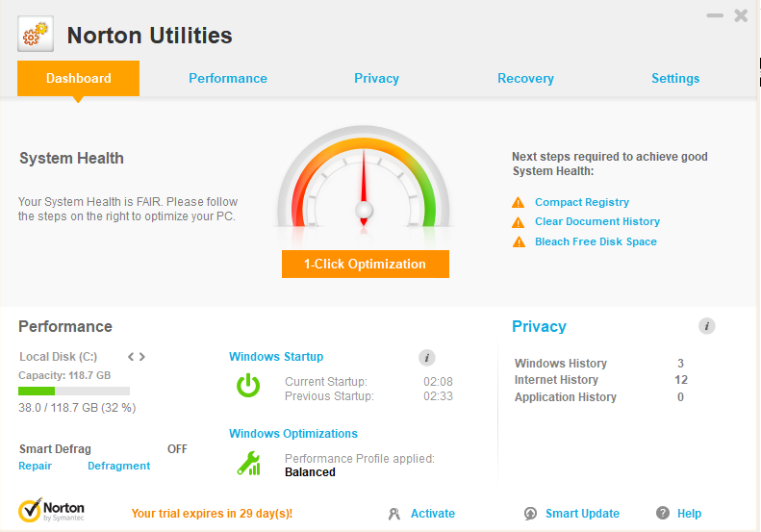The image size is (761, 532).
Task: Open the Help link
Action: click(x=689, y=514)
